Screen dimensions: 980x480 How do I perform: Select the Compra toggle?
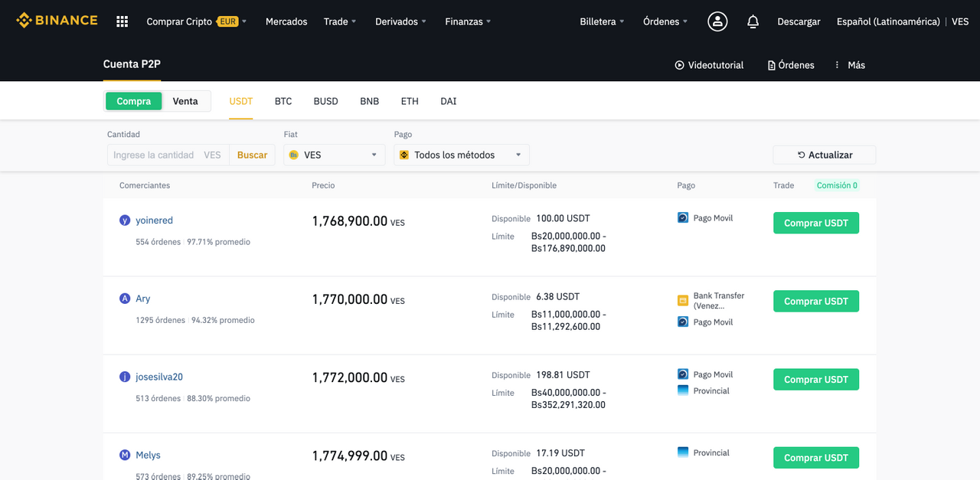click(134, 101)
